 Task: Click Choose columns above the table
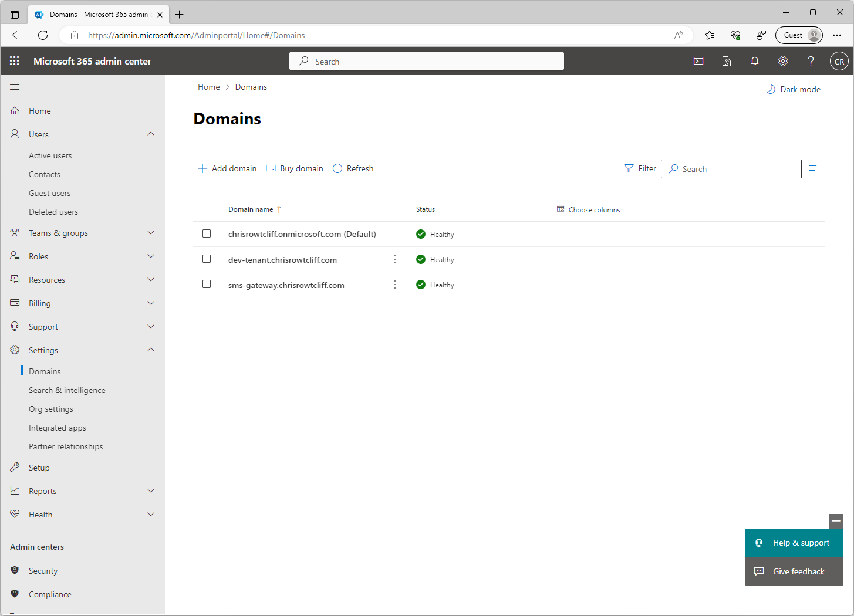point(588,209)
